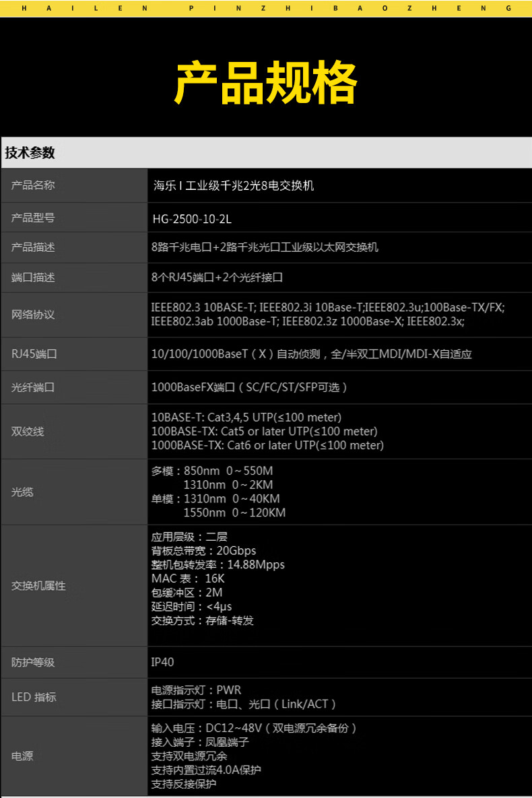Click the 应用层级：二层 line
Image resolution: width=532 pixels, height=798 pixels.
pos(189,537)
